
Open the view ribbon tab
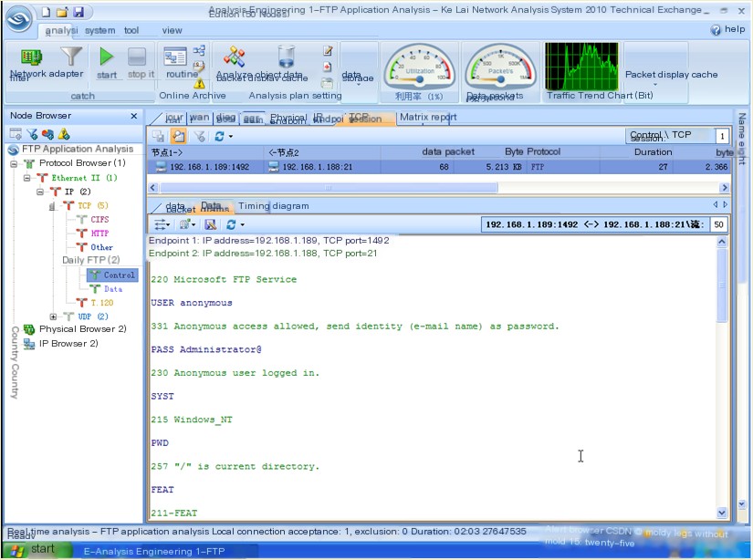click(x=172, y=31)
